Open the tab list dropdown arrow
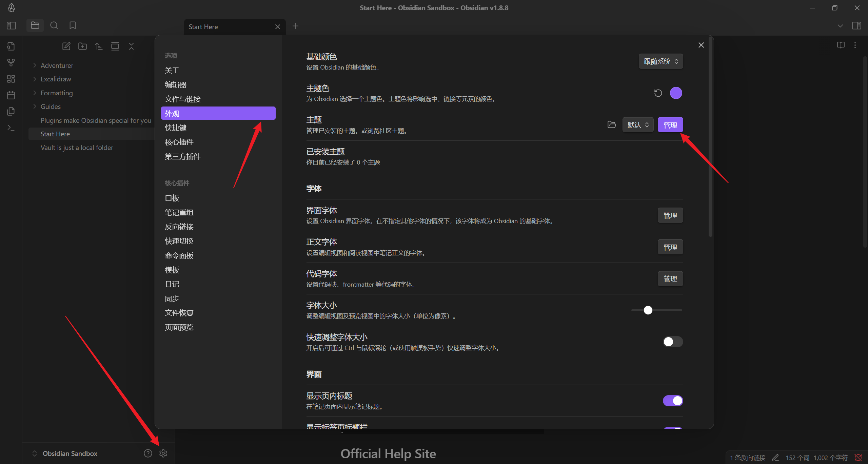The image size is (868, 464). pos(840,26)
